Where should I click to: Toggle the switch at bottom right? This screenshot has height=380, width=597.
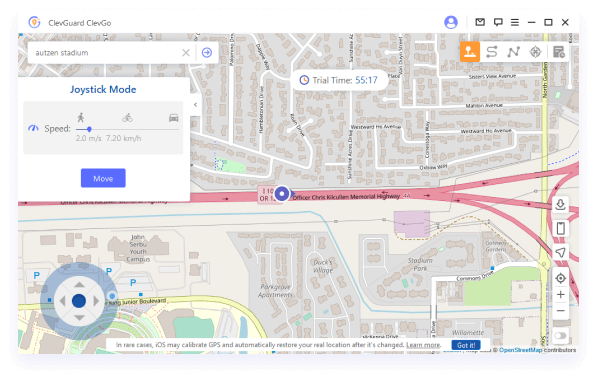click(x=560, y=335)
